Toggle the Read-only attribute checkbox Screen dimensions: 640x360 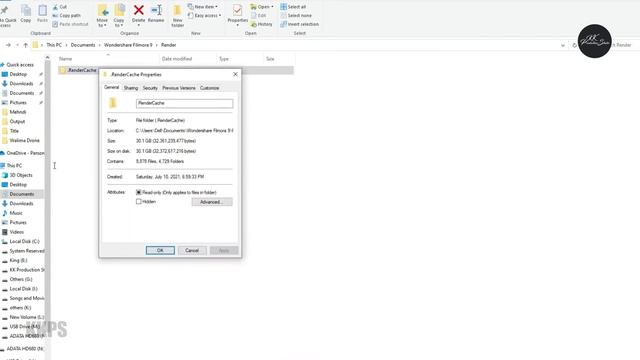click(x=139, y=192)
